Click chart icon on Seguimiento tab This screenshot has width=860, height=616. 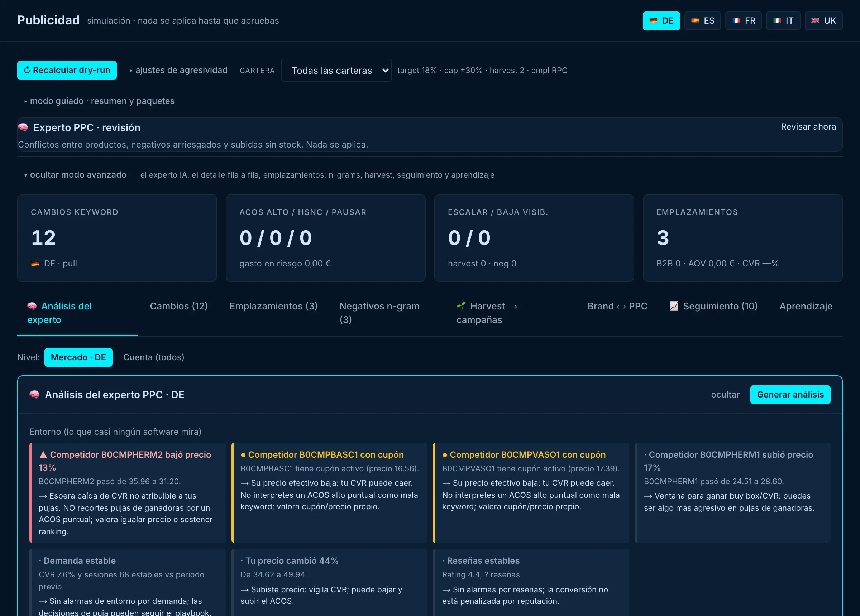coord(674,306)
